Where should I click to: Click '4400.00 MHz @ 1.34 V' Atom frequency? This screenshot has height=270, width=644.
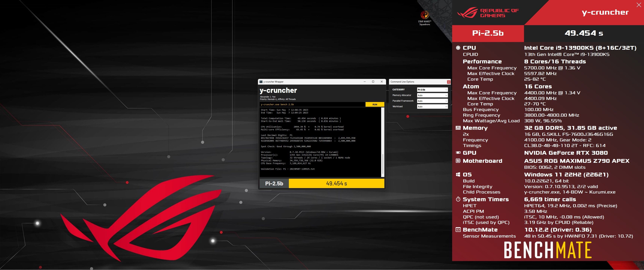click(x=552, y=93)
